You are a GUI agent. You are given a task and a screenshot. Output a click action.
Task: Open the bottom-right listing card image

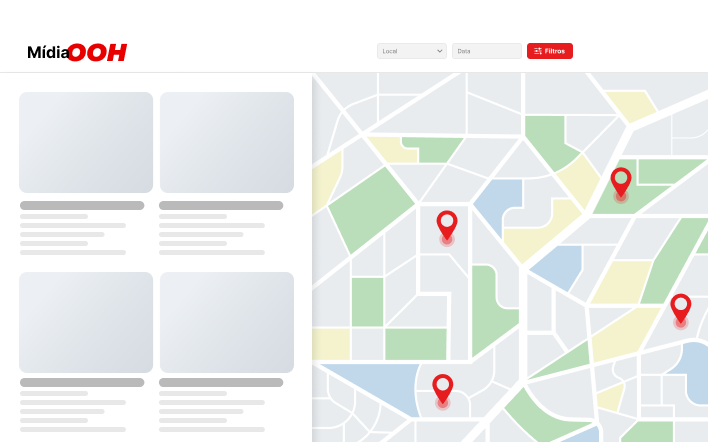[x=227, y=322]
